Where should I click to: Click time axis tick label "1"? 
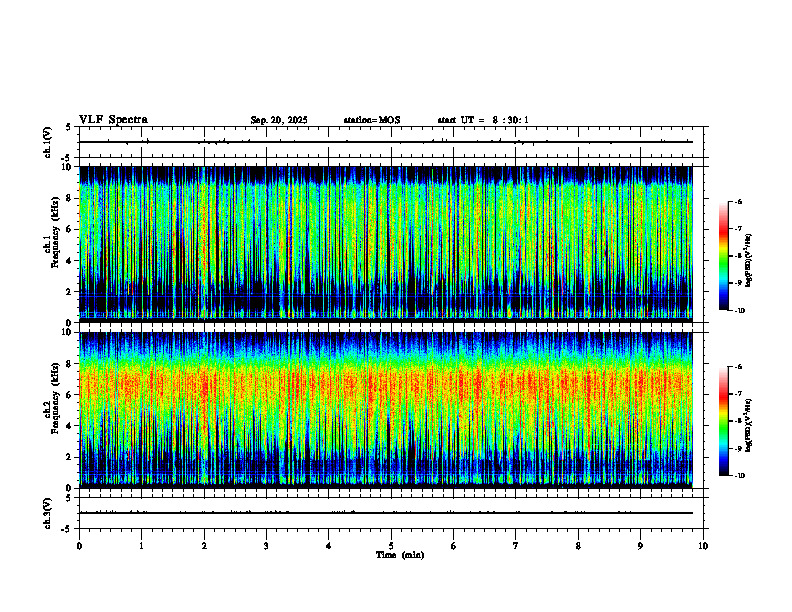click(x=141, y=546)
